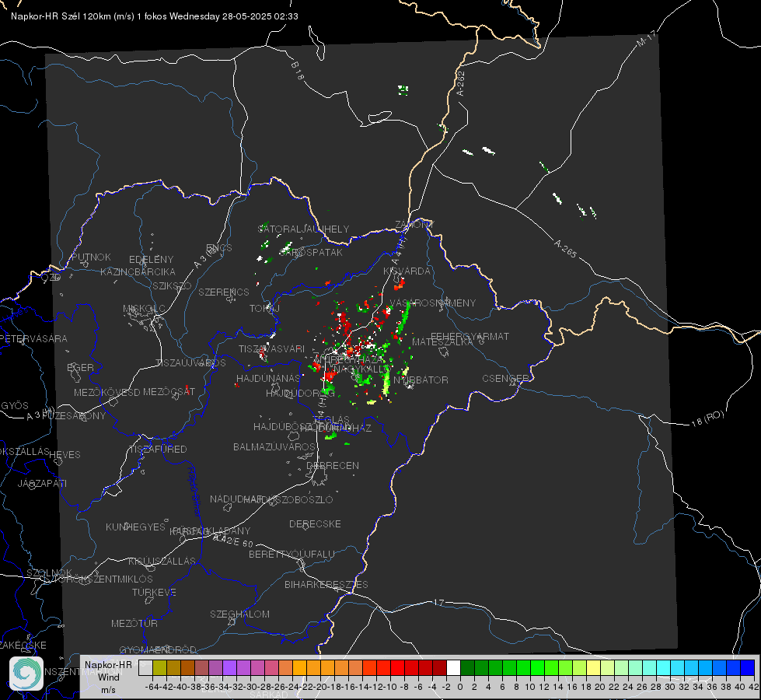
Task: Click the MÁTÉSZALKA label
Action: [442, 342]
